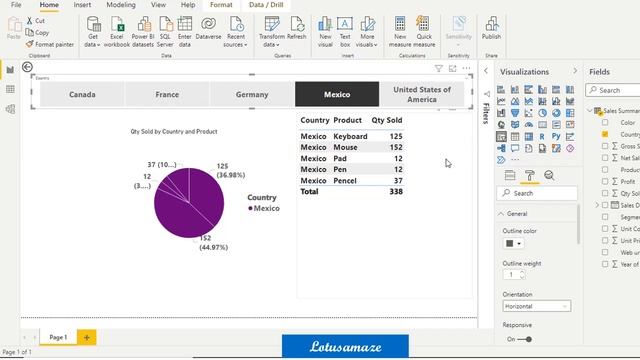
Task: Check the Segment field checkbox
Action: tap(605, 217)
